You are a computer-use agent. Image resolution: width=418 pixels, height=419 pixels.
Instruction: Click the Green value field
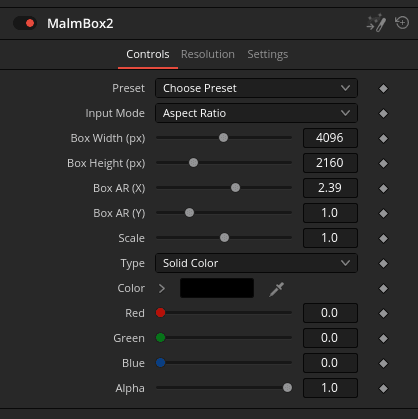click(330, 338)
